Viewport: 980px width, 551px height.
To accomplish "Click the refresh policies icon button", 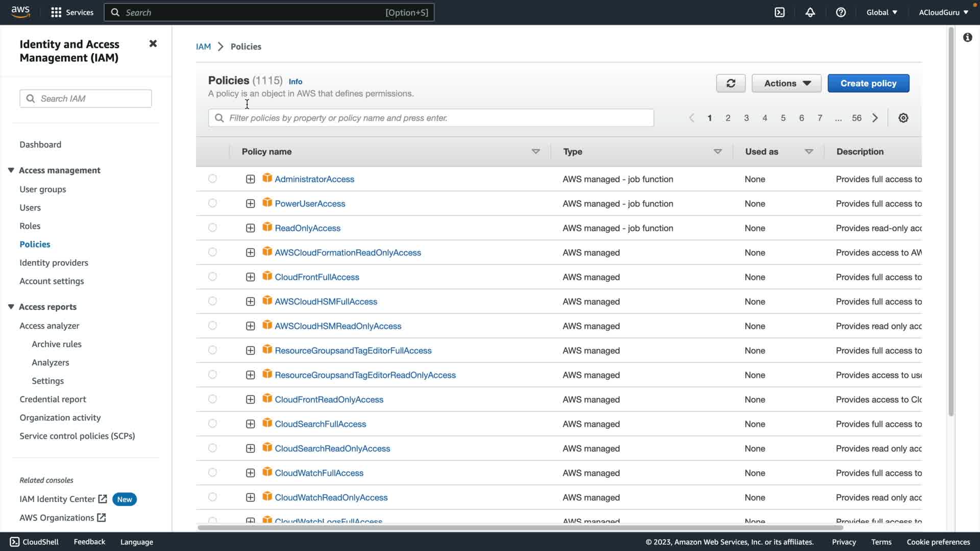I will coord(730,83).
